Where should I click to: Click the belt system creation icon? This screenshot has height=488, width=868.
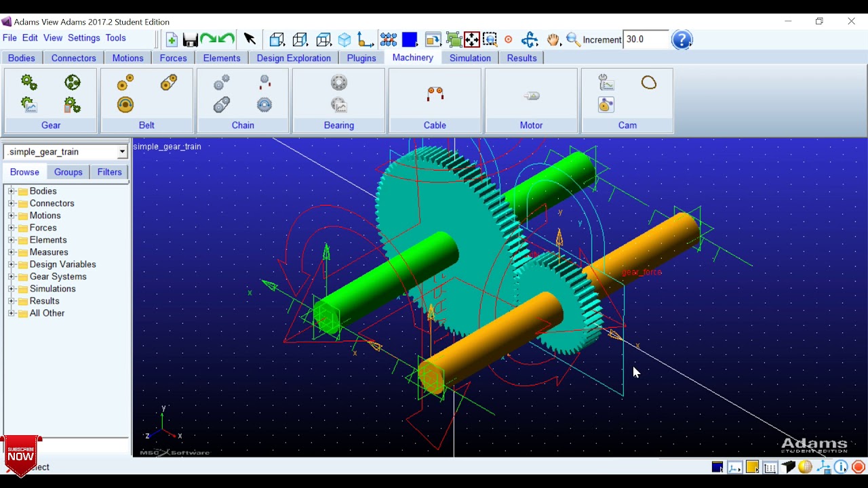(169, 82)
